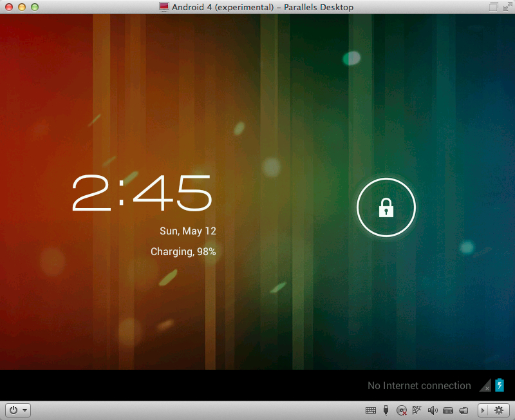Image resolution: width=515 pixels, height=420 pixels.
Task: Enter full screen mode via window arrows
Action: point(507,7)
